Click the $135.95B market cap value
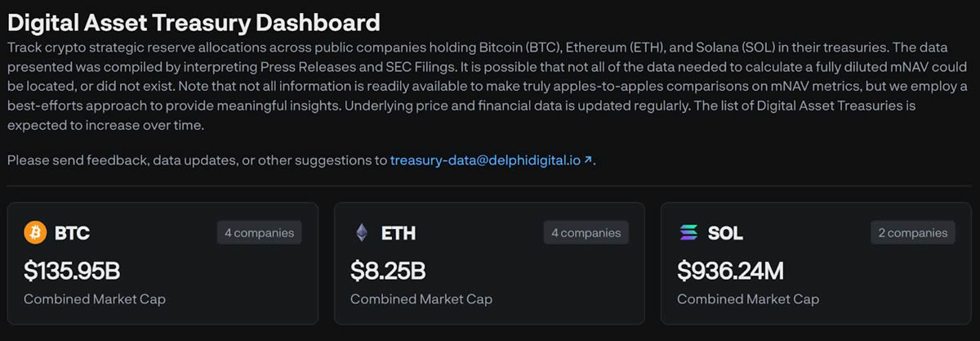 click(72, 270)
